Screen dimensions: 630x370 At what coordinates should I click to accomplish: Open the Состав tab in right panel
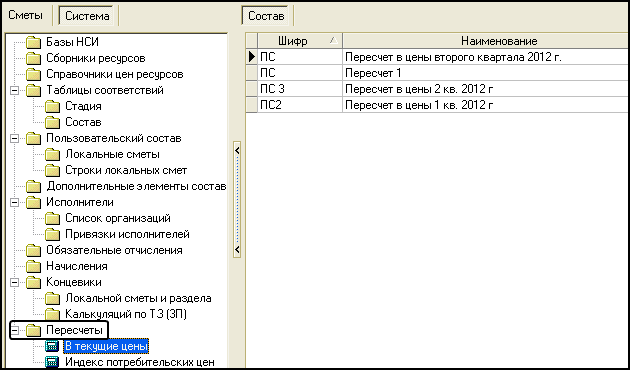pyautogui.click(x=266, y=16)
